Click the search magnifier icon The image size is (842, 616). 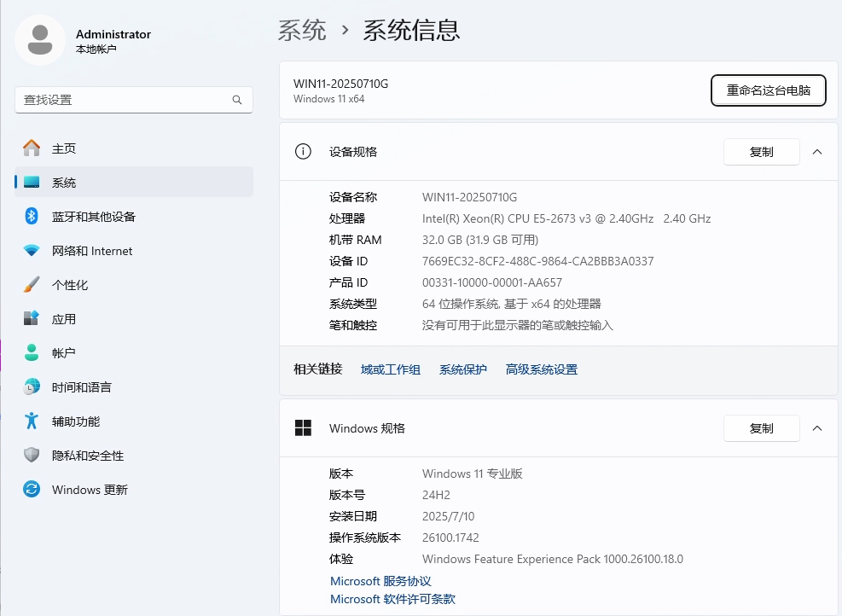237,100
